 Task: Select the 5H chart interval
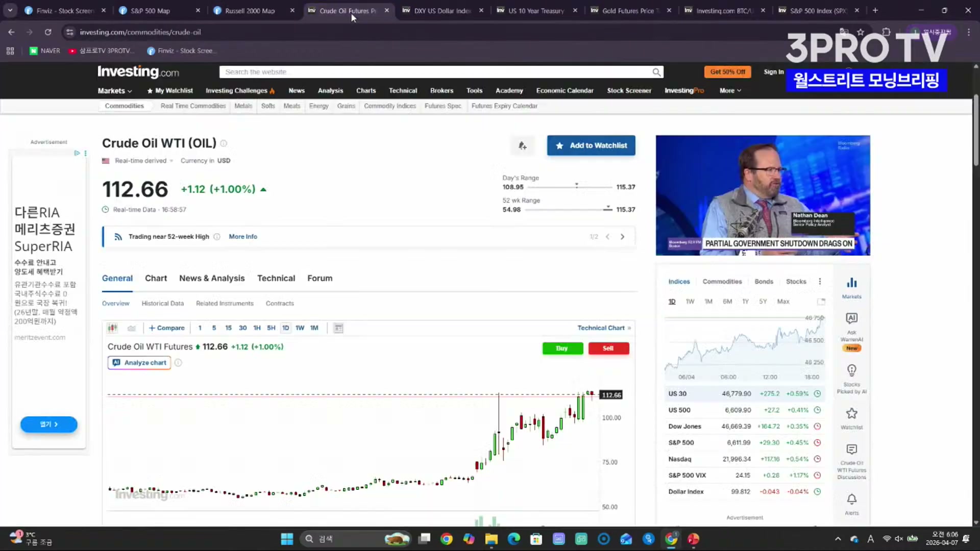click(271, 328)
